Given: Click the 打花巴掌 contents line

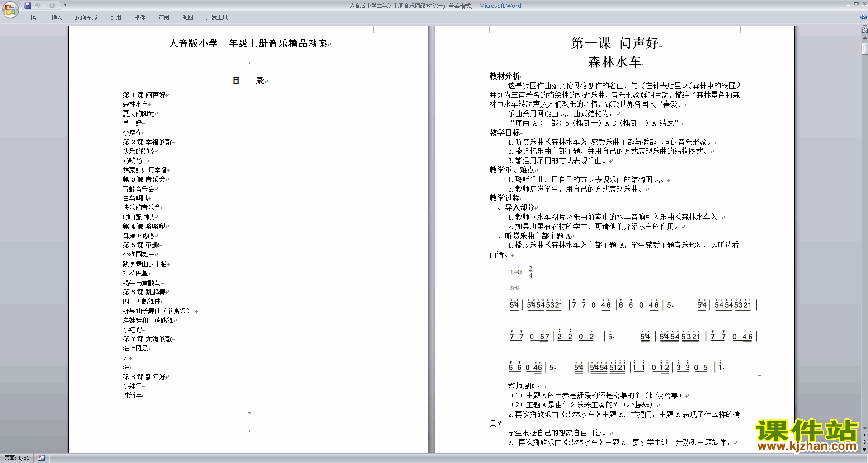Looking at the screenshot, I should tap(136, 273).
